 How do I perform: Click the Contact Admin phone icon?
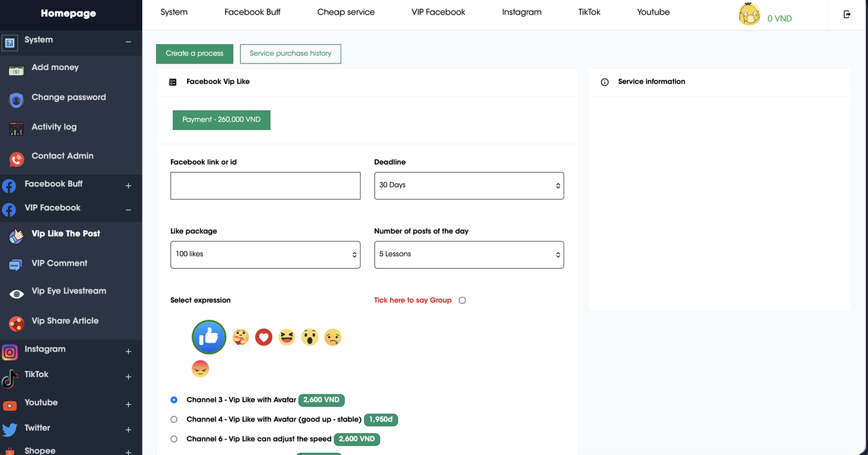point(16,159)
